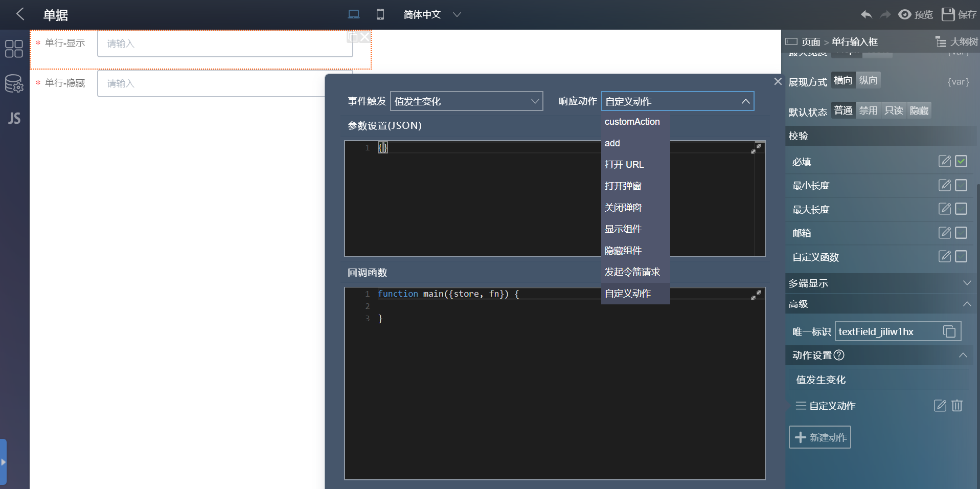Choose 自定义动作 in the dropdown list

635,294
